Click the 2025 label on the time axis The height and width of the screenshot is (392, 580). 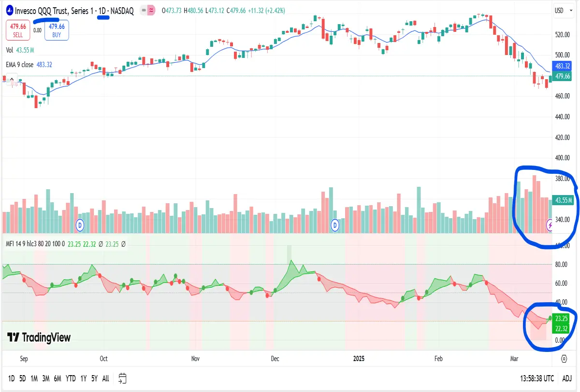pyautogui.click(x=359, y=359)
